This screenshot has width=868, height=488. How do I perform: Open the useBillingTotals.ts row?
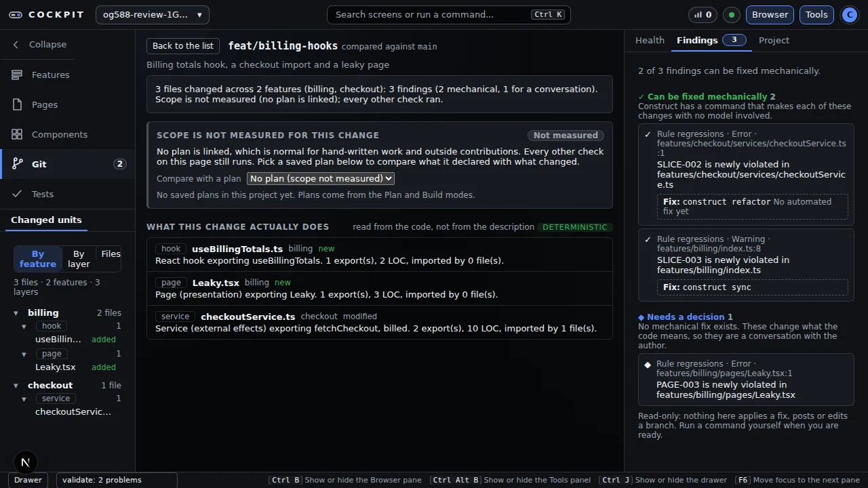380,254
